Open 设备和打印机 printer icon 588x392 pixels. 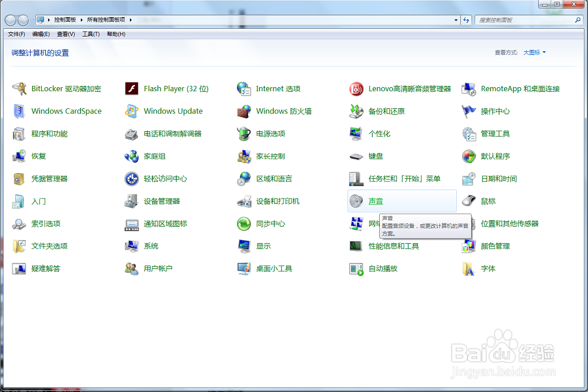pyautogui.click(x=244, y=202)
